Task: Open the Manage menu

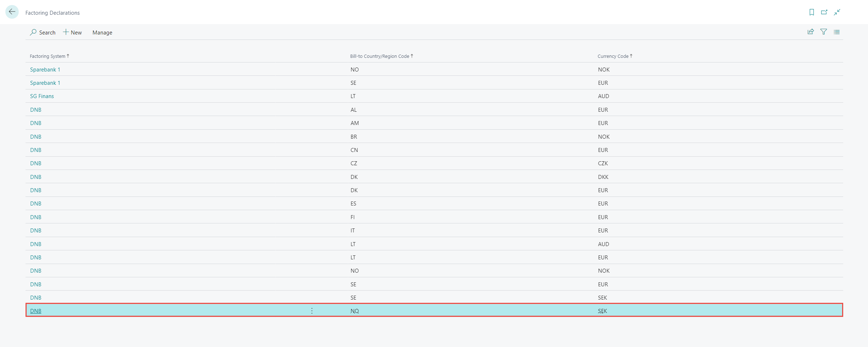Action: pos(102,32)
